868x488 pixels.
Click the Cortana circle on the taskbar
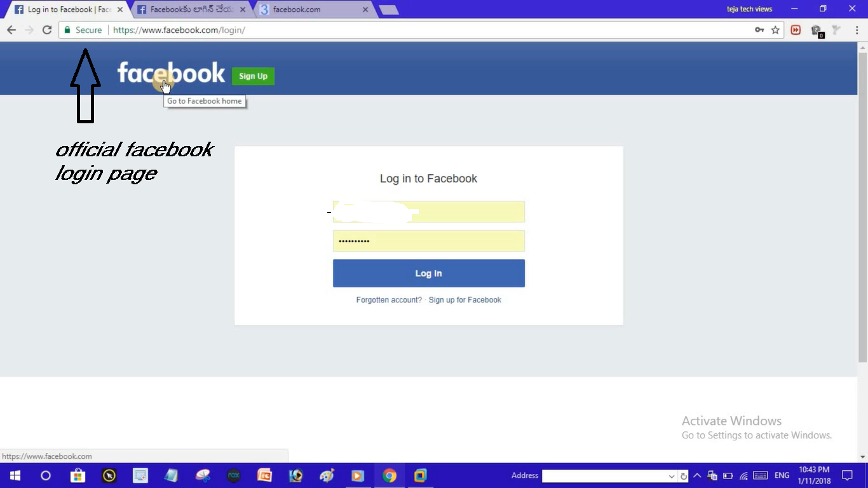pos(46,475)
